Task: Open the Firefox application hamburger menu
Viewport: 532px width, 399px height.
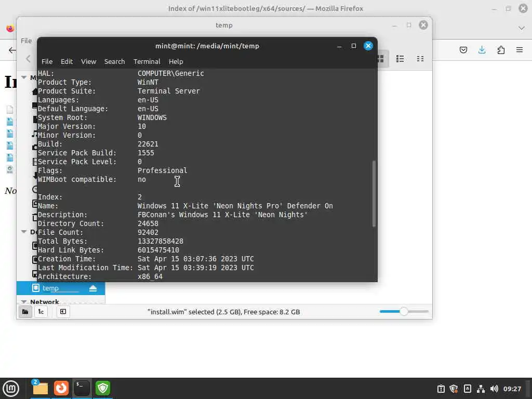Action: pyautogui.click(x=520, y=50)
